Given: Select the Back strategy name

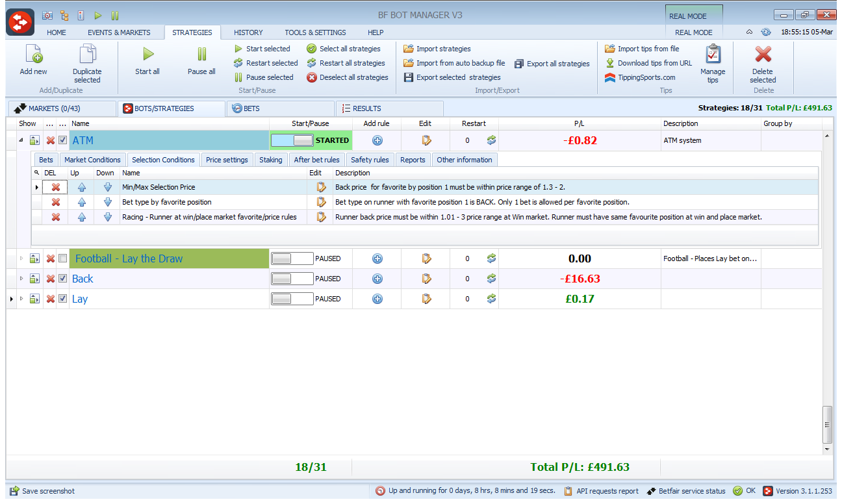Looking at the screenshot, I should (83, 279).
